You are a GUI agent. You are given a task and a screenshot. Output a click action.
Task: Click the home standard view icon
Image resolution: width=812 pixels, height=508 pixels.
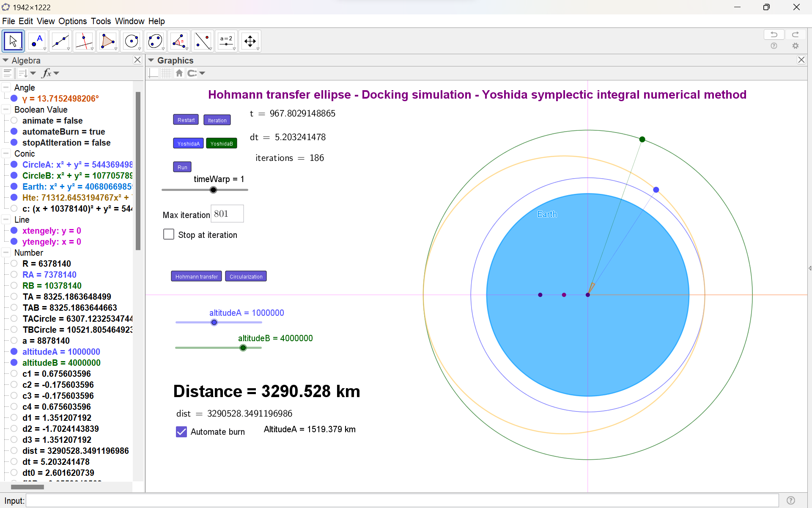pyautogui.click(x=179, y=73)
